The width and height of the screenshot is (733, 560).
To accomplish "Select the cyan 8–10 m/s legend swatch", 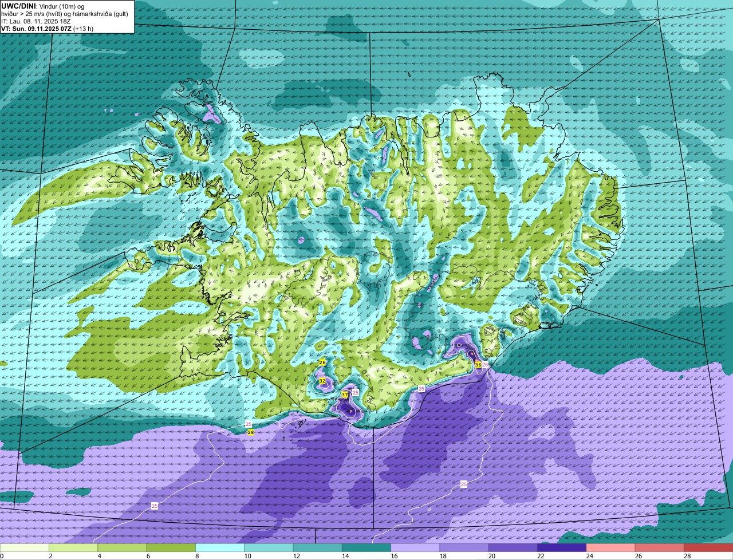I will click(x=220, y=548).
